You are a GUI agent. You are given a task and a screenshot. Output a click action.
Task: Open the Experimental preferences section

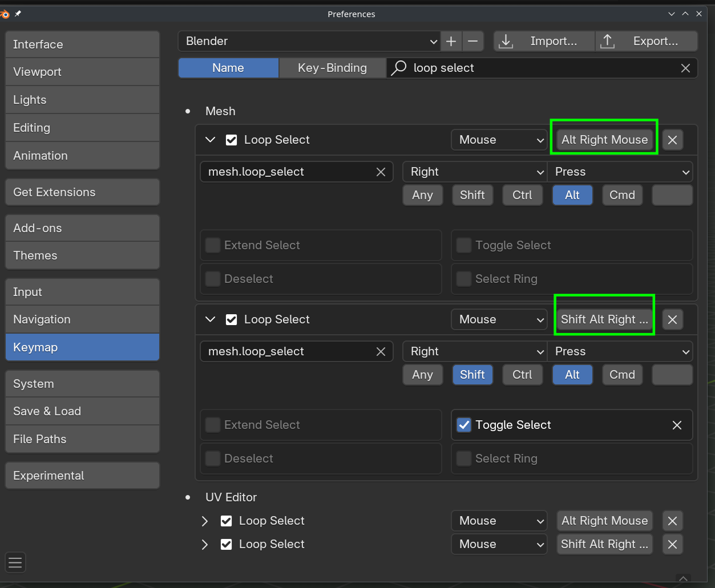(x=82, y=476)
